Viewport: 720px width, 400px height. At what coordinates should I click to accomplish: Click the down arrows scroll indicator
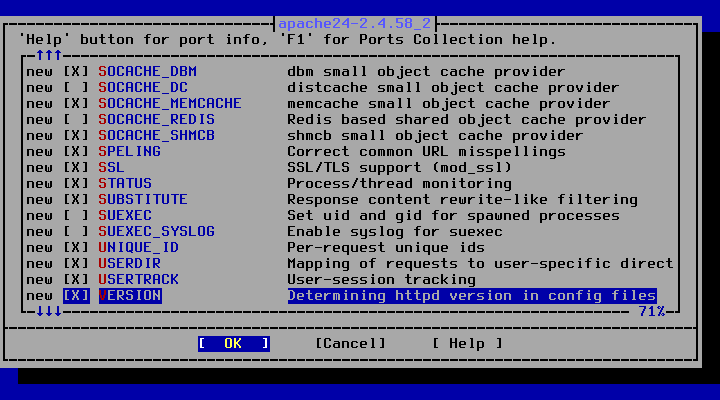49,312
